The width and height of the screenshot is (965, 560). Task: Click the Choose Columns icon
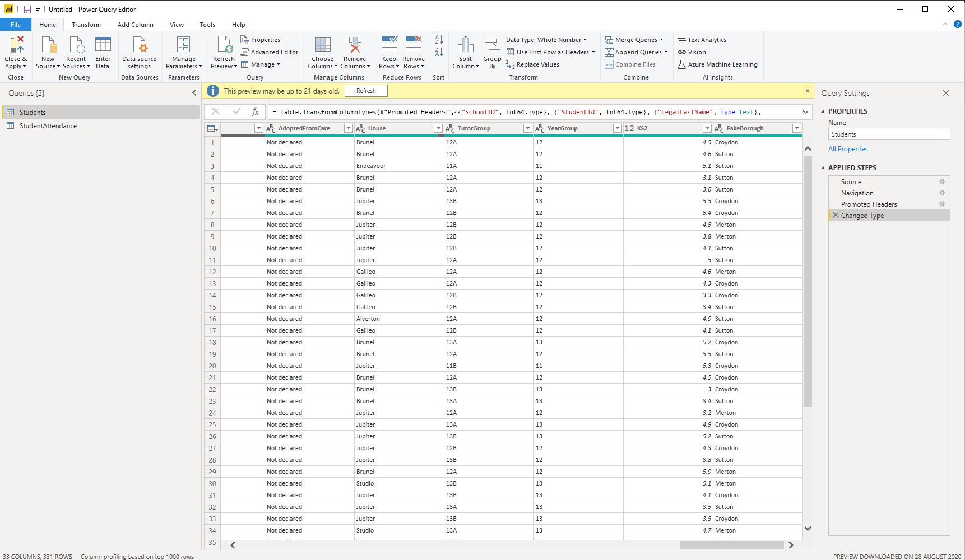point(322,44)
